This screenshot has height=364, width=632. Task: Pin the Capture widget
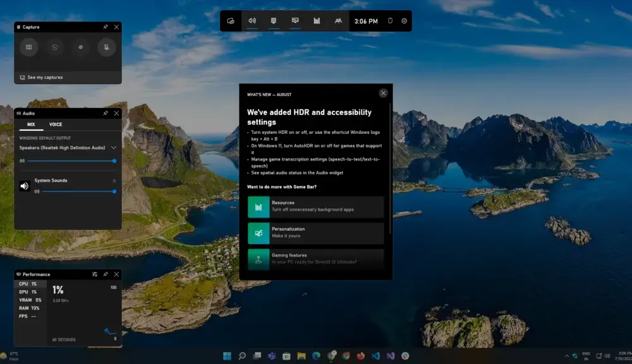(106, 27)
